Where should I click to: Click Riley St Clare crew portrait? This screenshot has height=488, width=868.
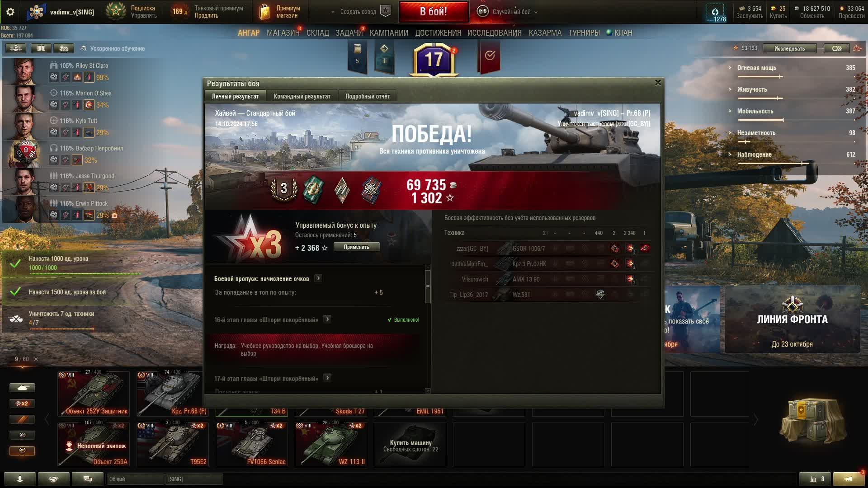point(24,71)
